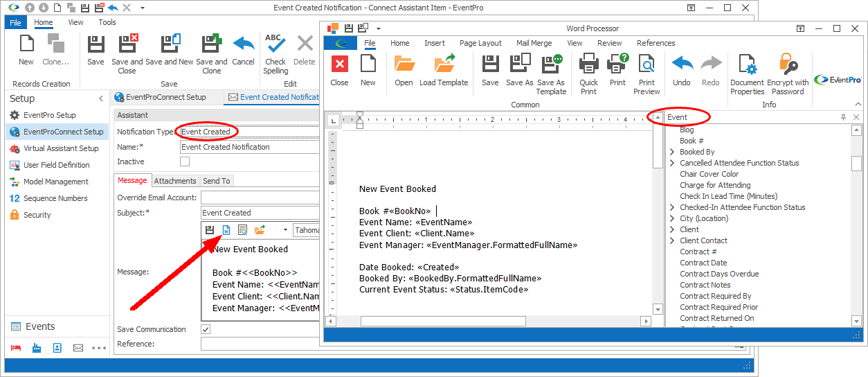Click Print in the Word Processor ribbon
The height and width of the screenshot is (377, 868).
click(x=617, y=69)
